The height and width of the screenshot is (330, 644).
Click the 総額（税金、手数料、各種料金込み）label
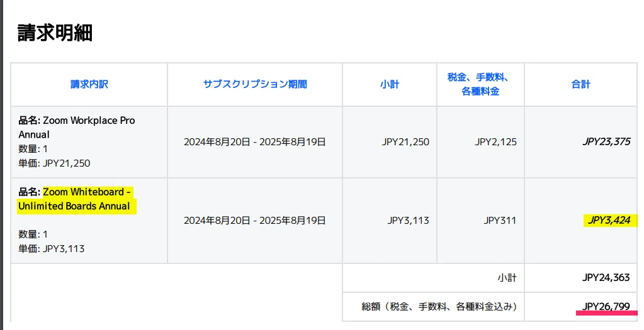(x=439, y=307)
